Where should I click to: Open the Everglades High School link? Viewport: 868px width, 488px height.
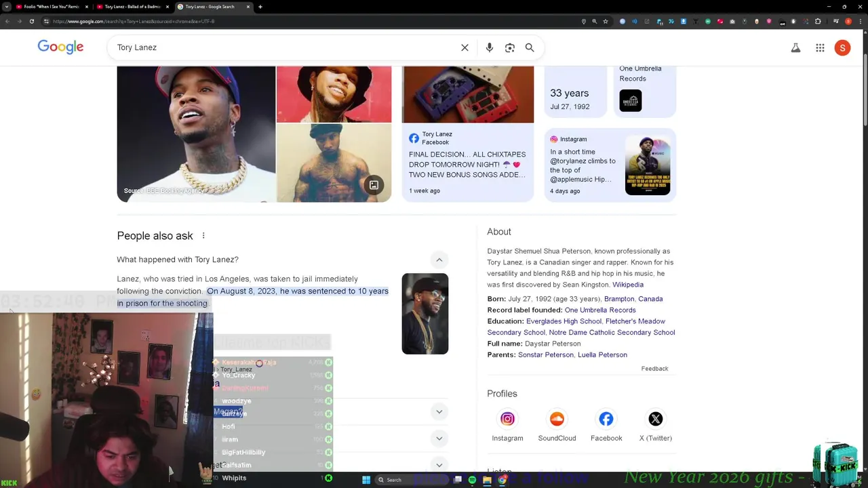[564, 321]
